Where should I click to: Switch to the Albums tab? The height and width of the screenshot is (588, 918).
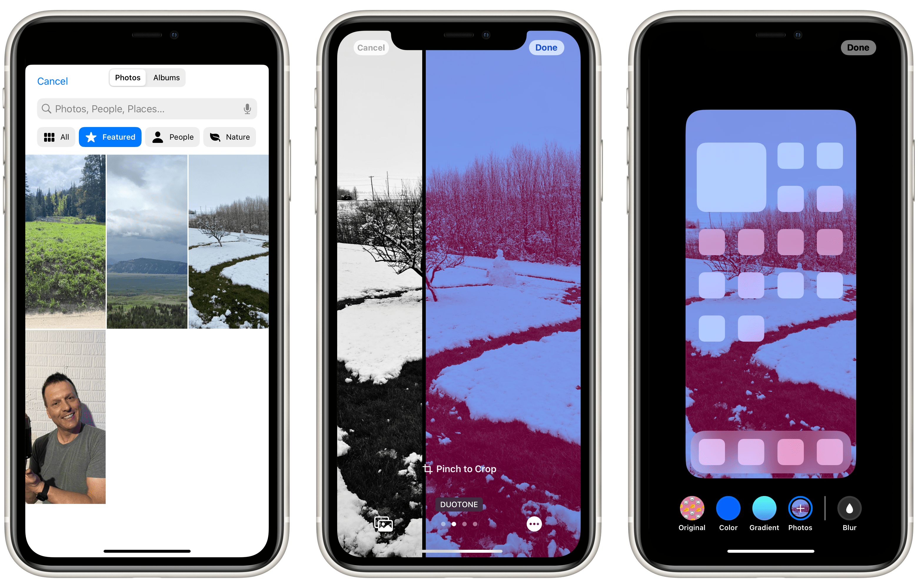(165, 77)
